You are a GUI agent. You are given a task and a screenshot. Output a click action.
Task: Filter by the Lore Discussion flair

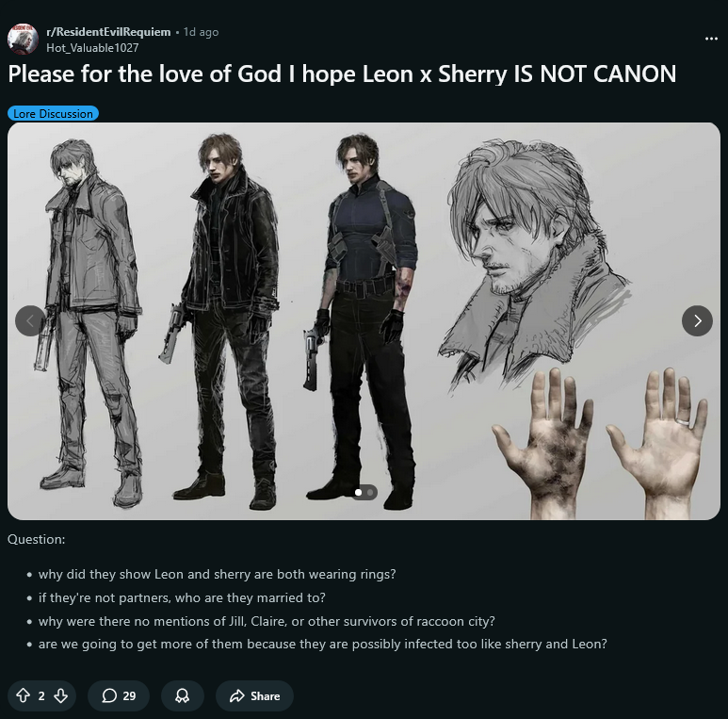click(x=53, y=113)
